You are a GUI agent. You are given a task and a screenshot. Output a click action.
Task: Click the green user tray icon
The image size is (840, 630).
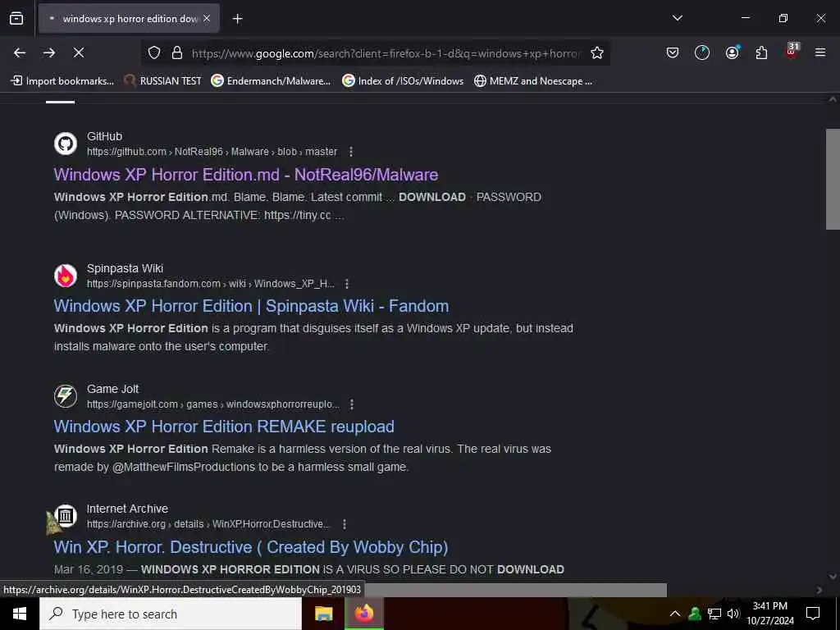pyautogui.click(x=695, y=614)
